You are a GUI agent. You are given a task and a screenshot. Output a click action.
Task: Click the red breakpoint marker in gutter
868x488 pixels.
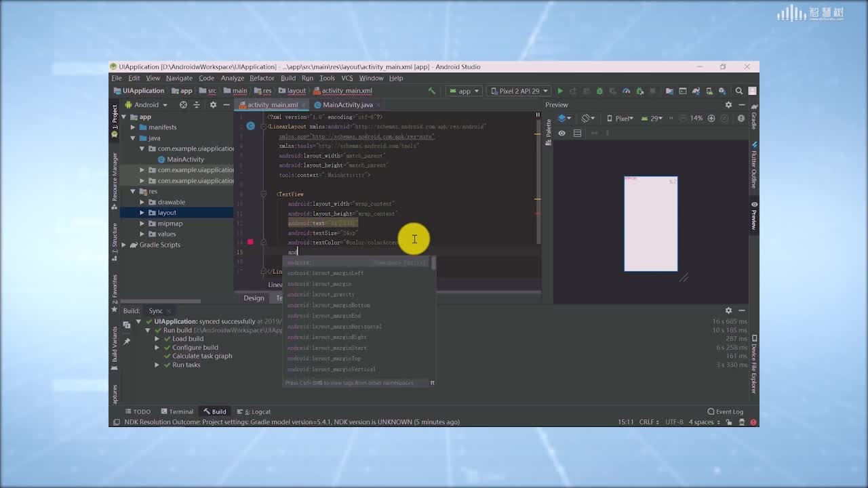pos(250,242)
